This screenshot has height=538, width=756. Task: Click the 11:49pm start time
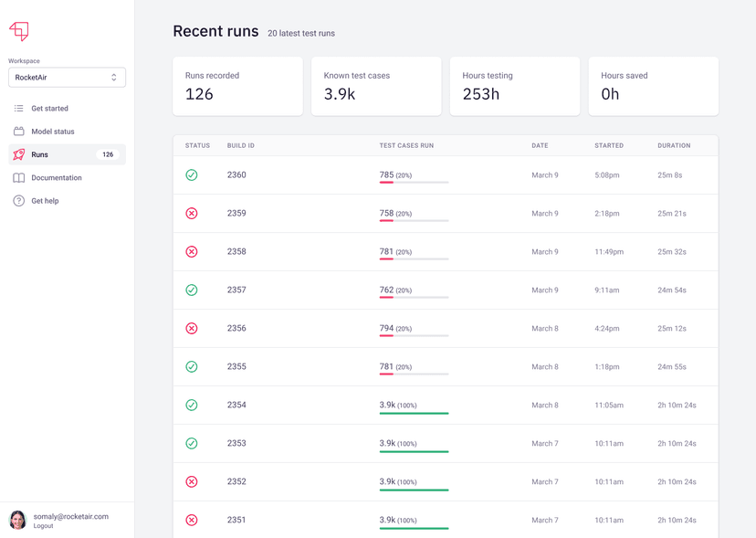[x=609, y=252]
